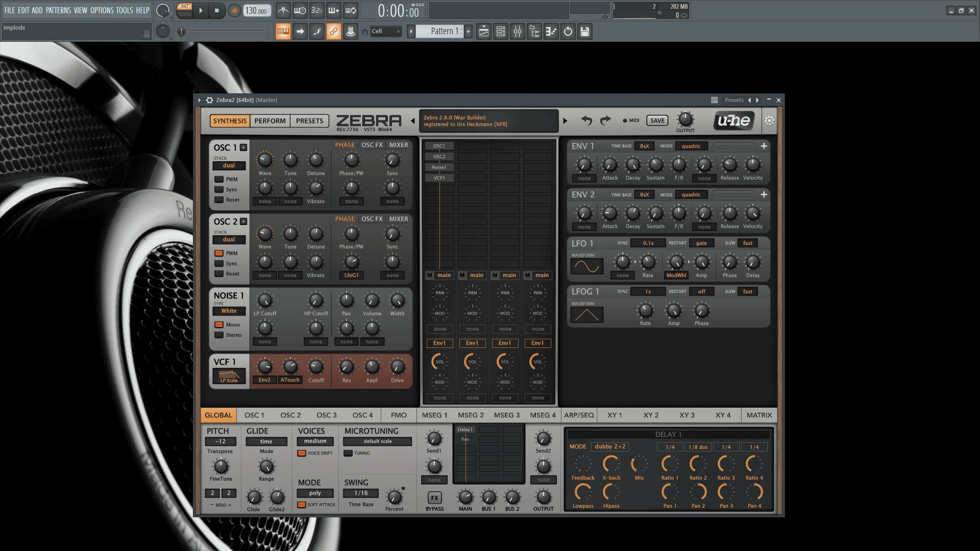980x551 pixels.
Task: Toggle Noise 1 Mono switch
Action: 219,324
